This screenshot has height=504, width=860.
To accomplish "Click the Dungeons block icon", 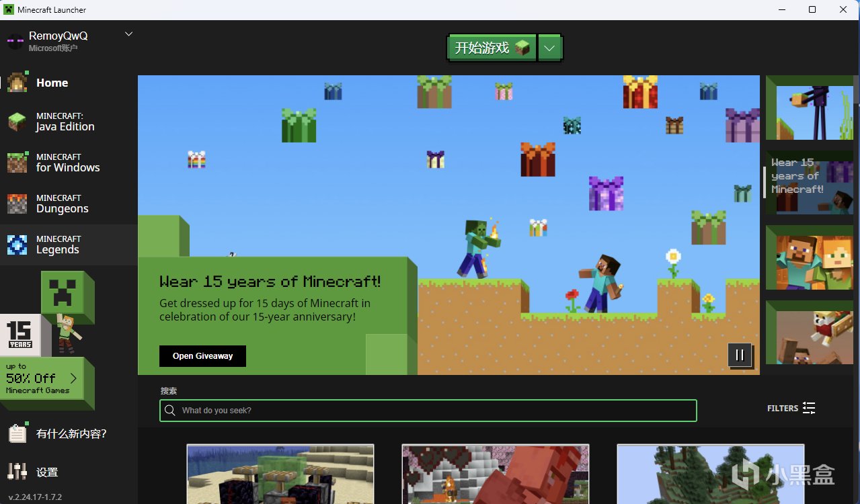I will click(17, 204).
